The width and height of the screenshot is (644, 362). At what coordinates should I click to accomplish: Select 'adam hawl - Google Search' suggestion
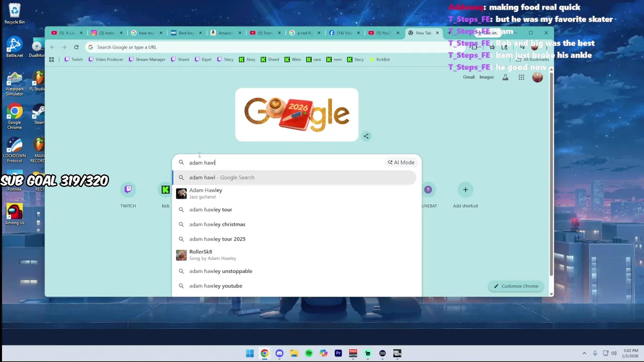click(x=294, y=177)
